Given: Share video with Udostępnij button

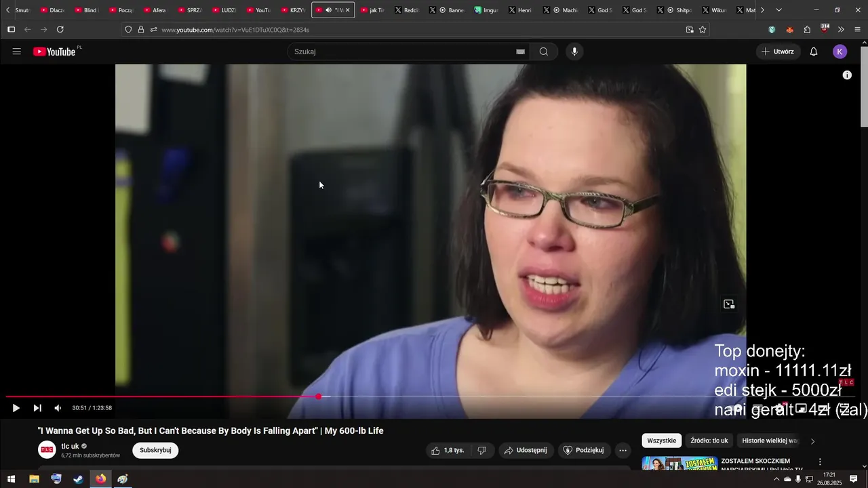Looking at the screenshot, I should [x=526, y=450].
